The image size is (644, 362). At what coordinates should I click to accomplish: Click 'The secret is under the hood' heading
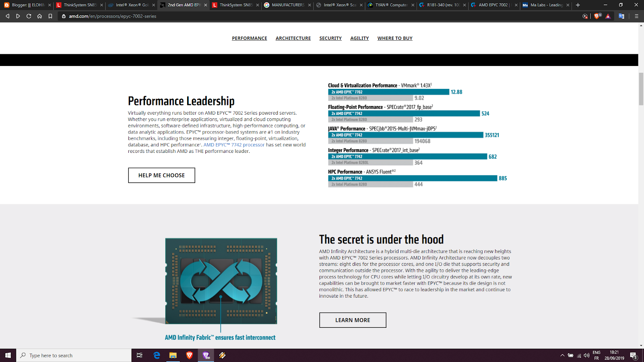pos(381,239)
